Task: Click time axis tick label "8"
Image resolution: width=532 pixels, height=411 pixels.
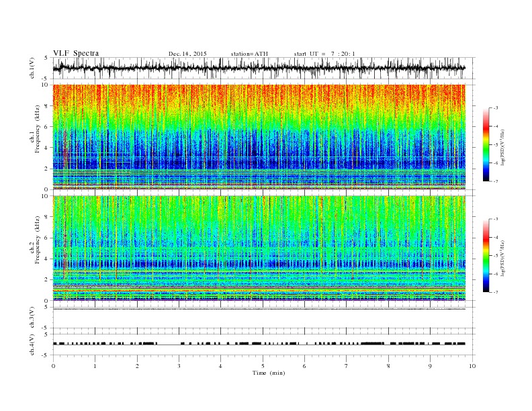Action: (388, 366)
